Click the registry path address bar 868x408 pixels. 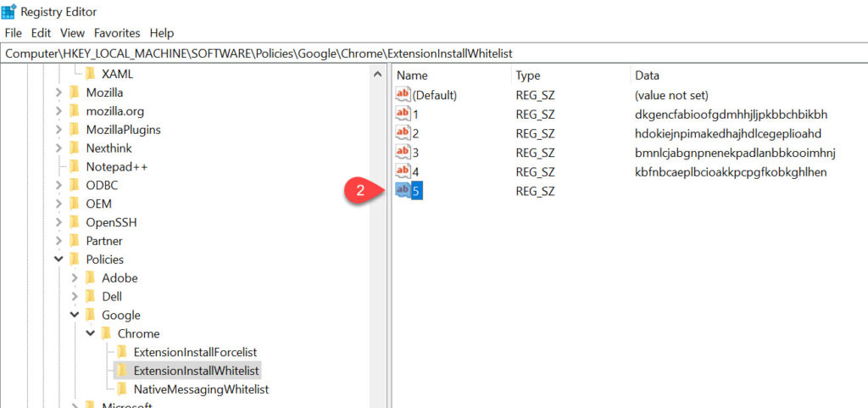point(434,53)
